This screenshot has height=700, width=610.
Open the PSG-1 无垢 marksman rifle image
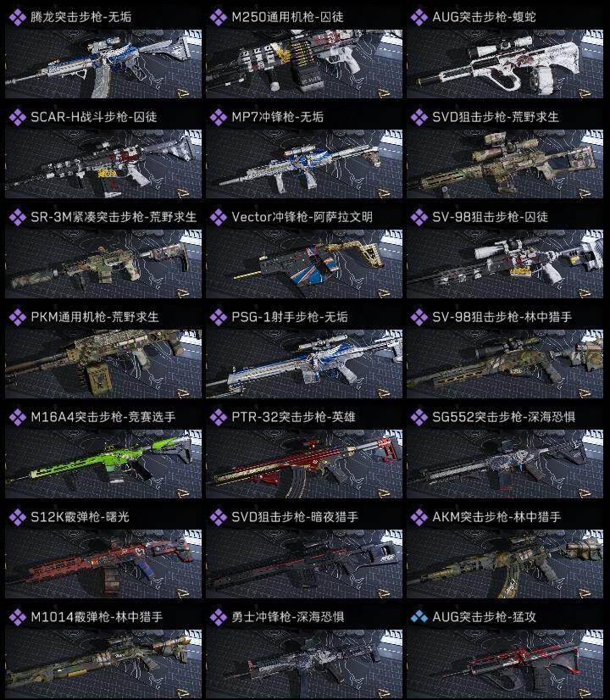pyautogui.click(x=304, y=364)
